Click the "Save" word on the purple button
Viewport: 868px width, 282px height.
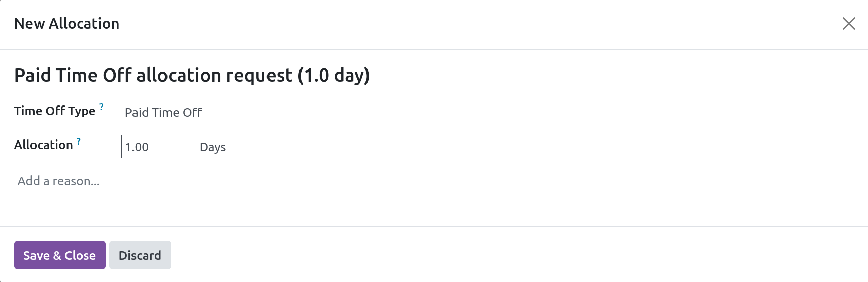[36, 255]
